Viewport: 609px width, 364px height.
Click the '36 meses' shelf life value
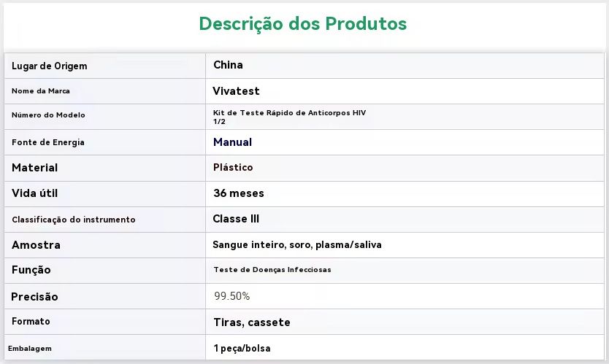pos(239,193)
